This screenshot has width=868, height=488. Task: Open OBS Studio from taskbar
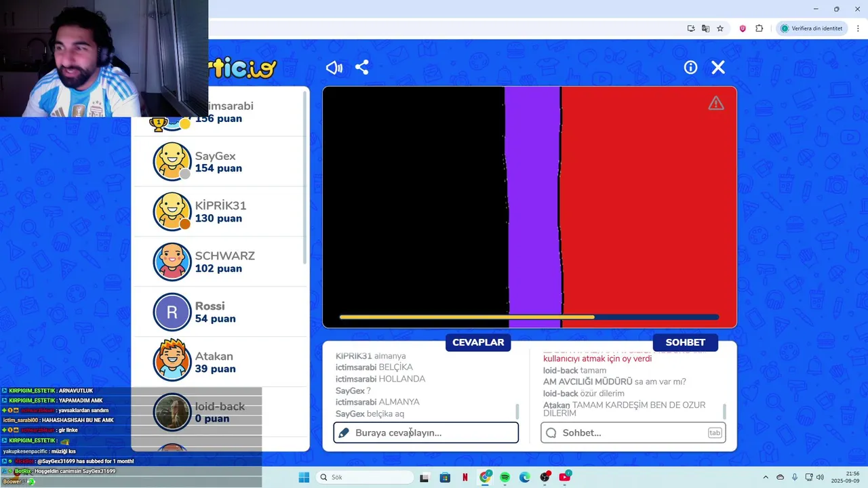coord(545,477)
